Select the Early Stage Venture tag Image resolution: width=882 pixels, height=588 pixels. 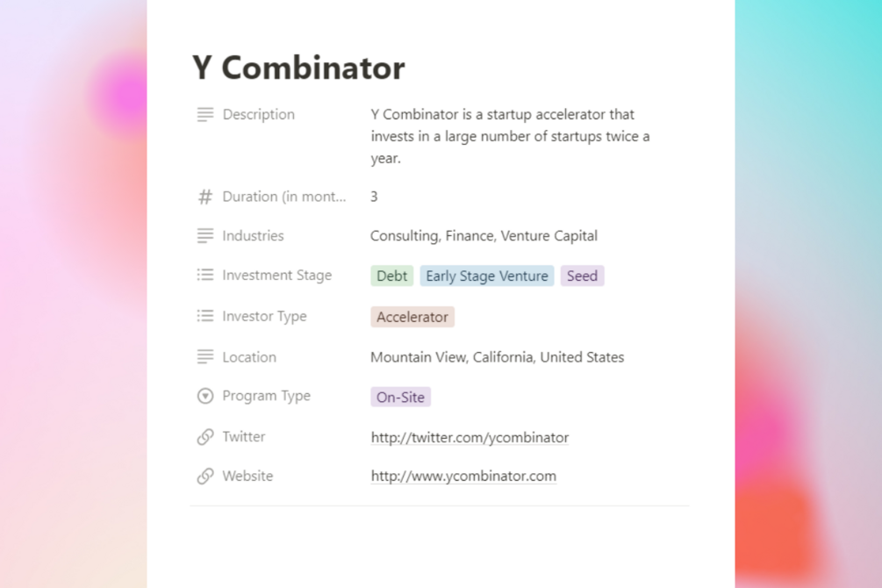pos(487,276)
